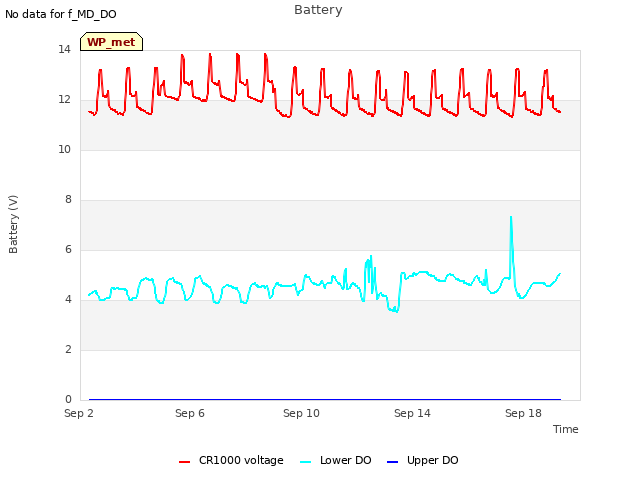Click the 4 y-axis tick label
The height and width of the screenshot is (480, 640).
(68, 300)
